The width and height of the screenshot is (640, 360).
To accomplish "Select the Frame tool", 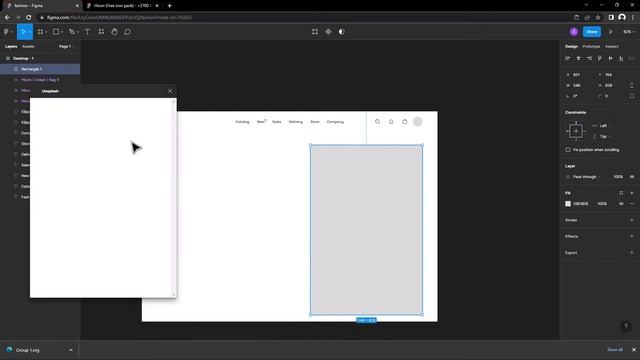I will (x=40, y=31).
